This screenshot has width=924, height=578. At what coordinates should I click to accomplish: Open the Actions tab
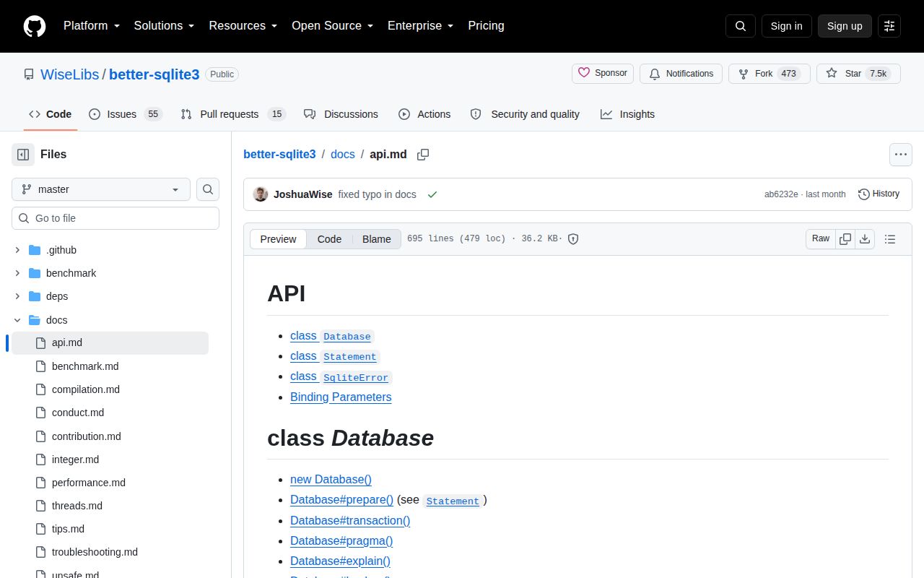tap(424, 114)
